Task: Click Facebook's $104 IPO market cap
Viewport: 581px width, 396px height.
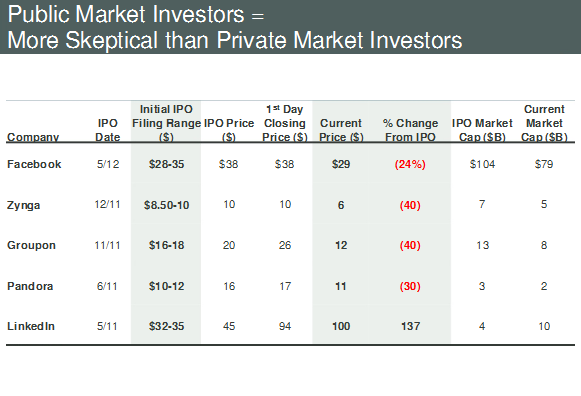Action: (482, 164)
